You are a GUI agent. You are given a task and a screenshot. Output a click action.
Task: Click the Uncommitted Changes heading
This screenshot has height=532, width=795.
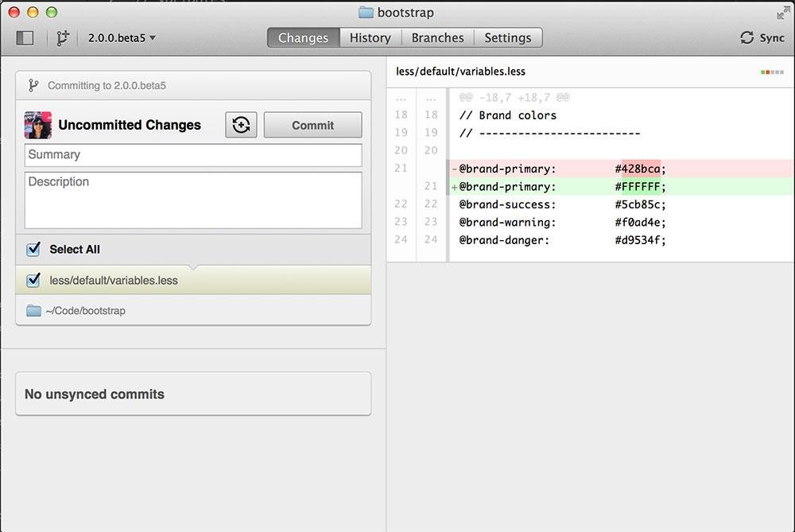click(x=130, y=125)
